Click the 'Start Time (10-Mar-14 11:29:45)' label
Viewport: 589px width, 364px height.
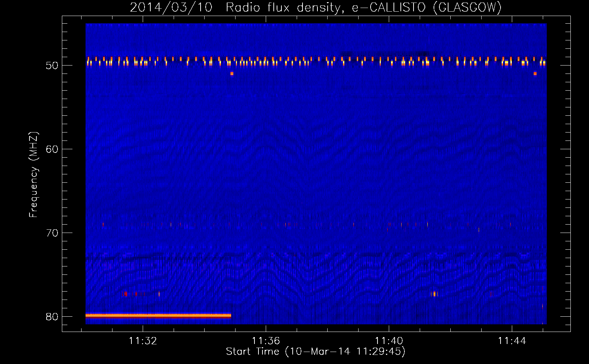pyautogui.click(x=316, y=352)
